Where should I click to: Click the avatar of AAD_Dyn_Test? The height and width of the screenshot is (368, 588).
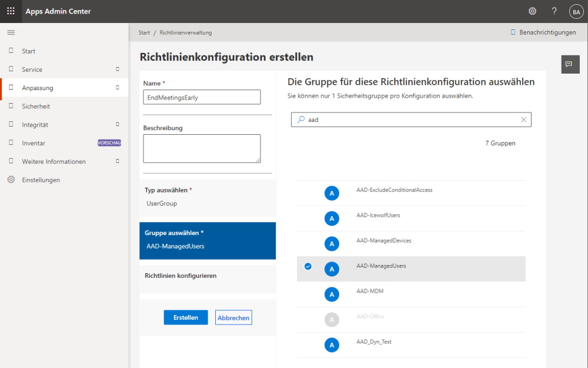coord(332,344)
